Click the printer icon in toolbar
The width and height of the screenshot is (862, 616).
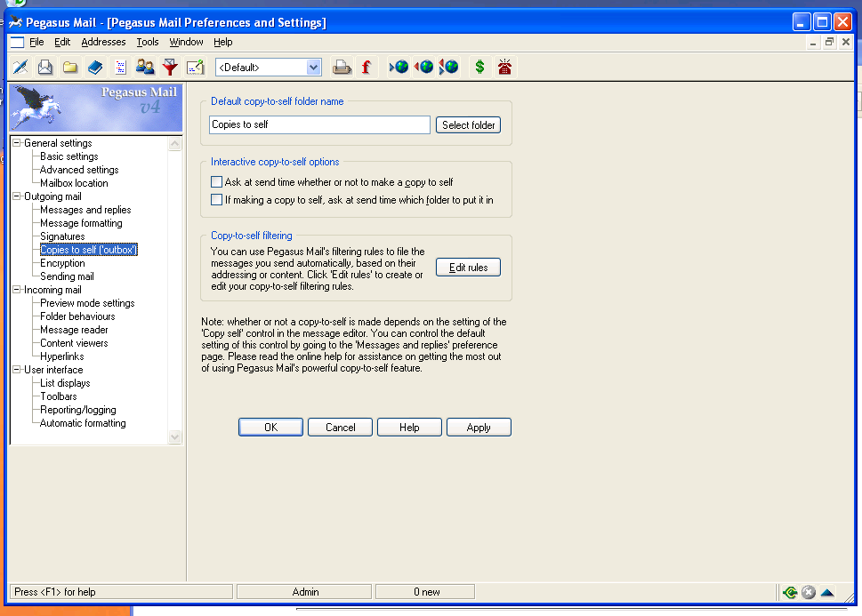(x=342, y=67)
